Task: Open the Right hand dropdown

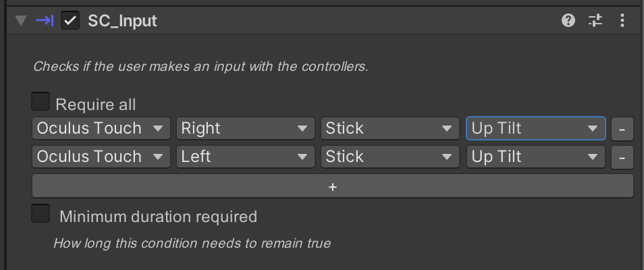Action: point(245,128)
